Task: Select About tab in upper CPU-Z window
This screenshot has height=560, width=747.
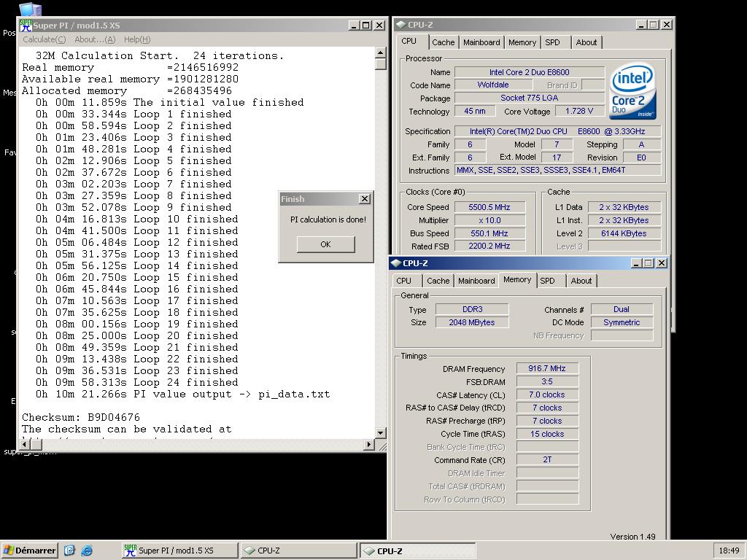Action: pos(586,42)
